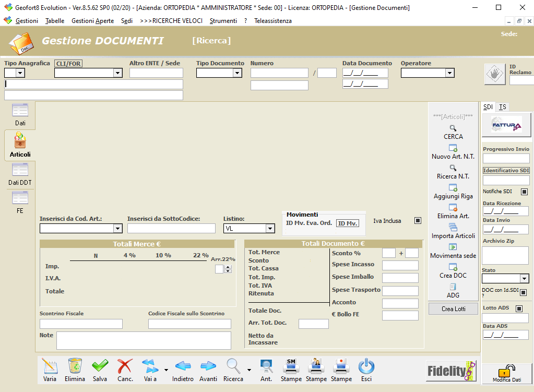The width and height of the screenshot is (534, 392).
Task: Expand the Listino VL dropdown
Action: [270, 229]
